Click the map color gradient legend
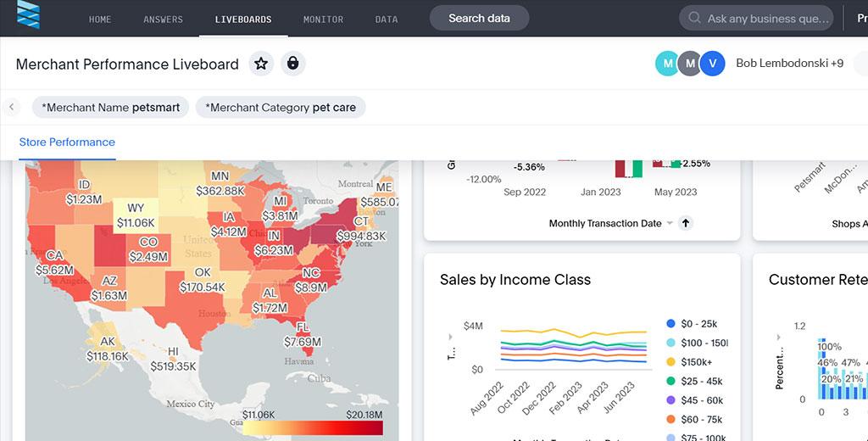868x441 pixels. 312,427
